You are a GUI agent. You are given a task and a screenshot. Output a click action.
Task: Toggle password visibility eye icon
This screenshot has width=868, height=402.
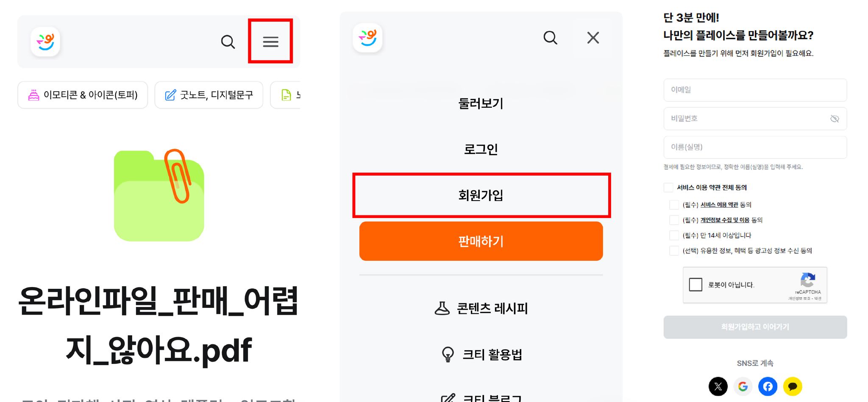click(835, 119)
